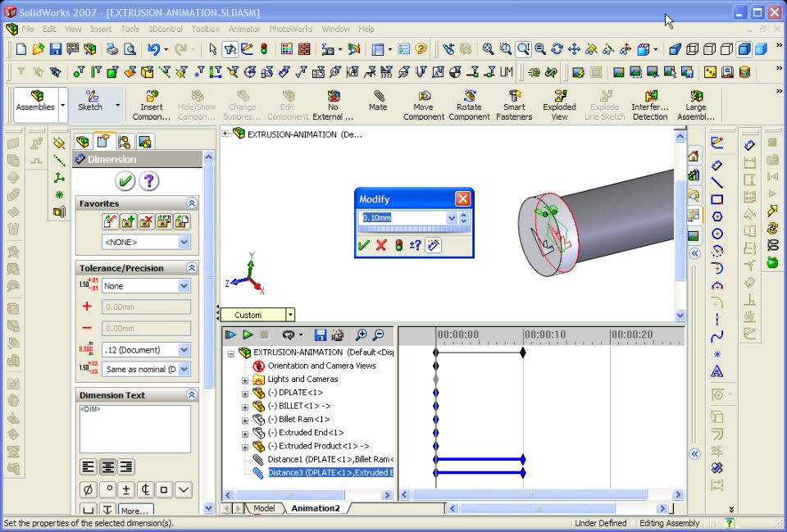Click the Undo arrow icon
Screen dimensions: 787x532
[x=153, y=49]
